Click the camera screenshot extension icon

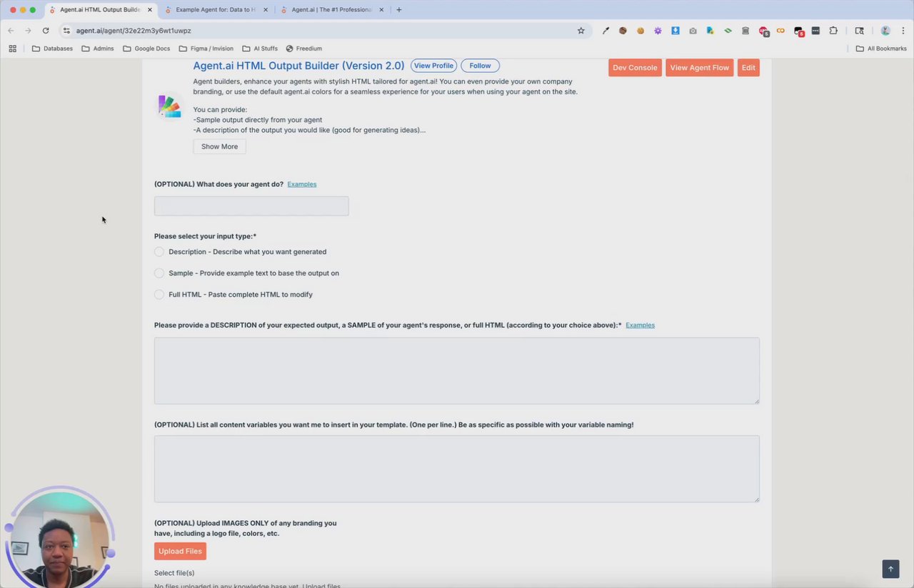[x=693, y=31]
